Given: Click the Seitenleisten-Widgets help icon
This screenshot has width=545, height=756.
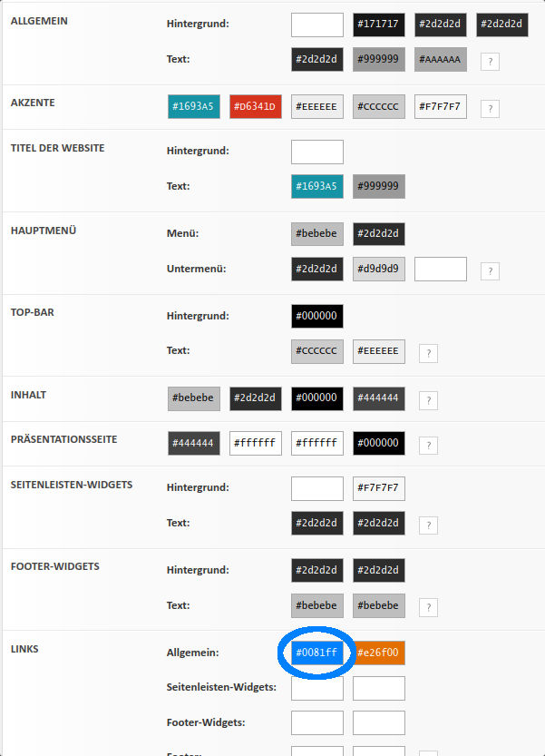Looking at the screenshot, I should pos(428,525).
